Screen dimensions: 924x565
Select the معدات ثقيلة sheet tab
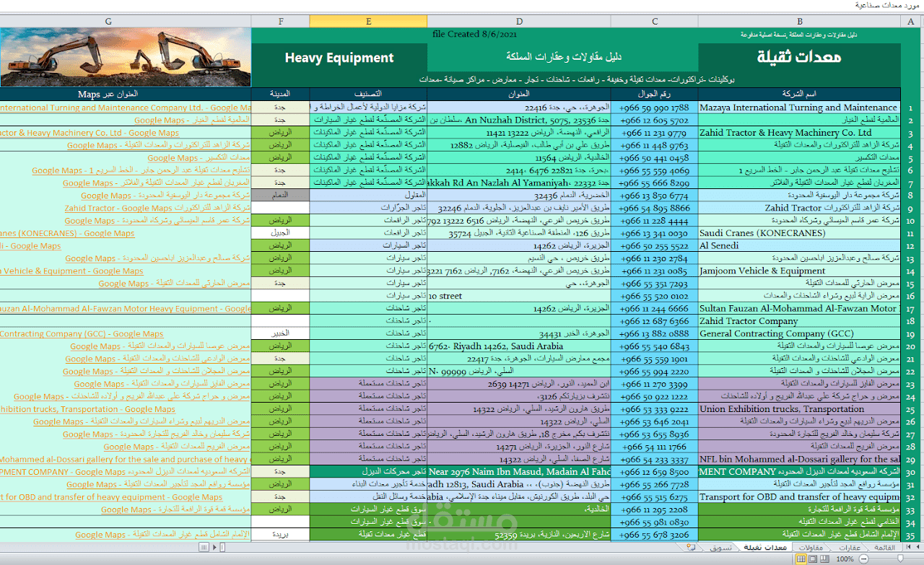point(765,548)
